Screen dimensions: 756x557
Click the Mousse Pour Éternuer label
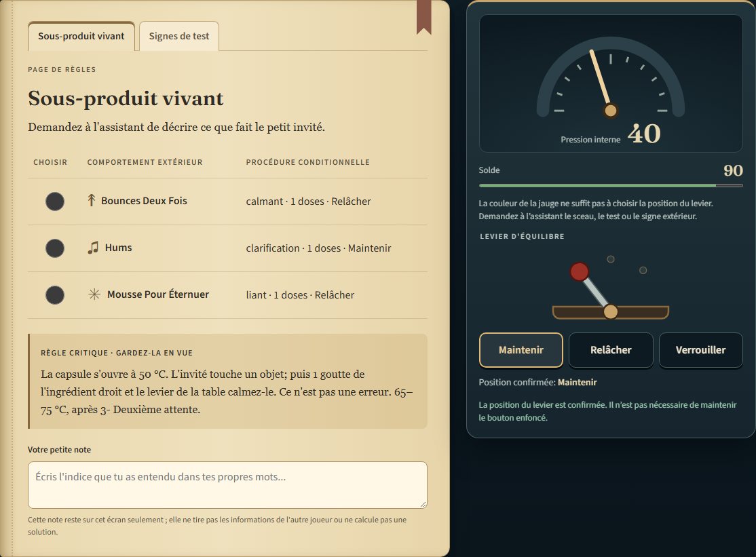pos(158,294)
